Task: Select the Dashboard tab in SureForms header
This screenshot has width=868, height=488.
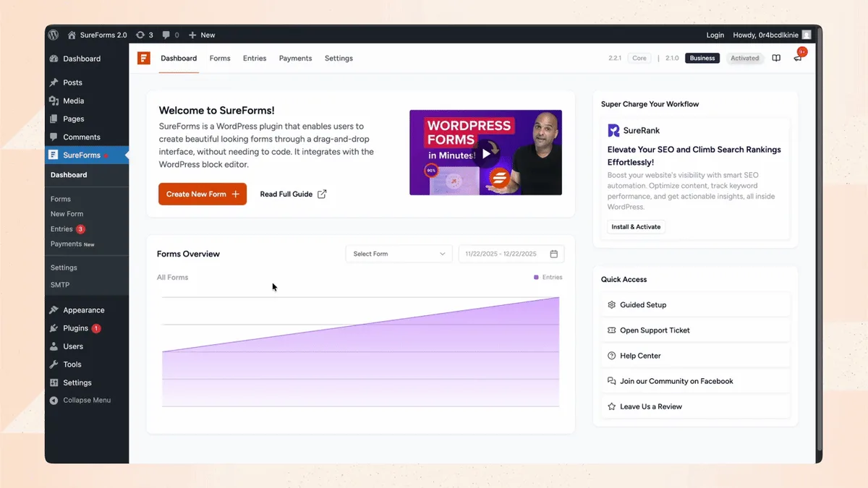Action: coord(179,58)
